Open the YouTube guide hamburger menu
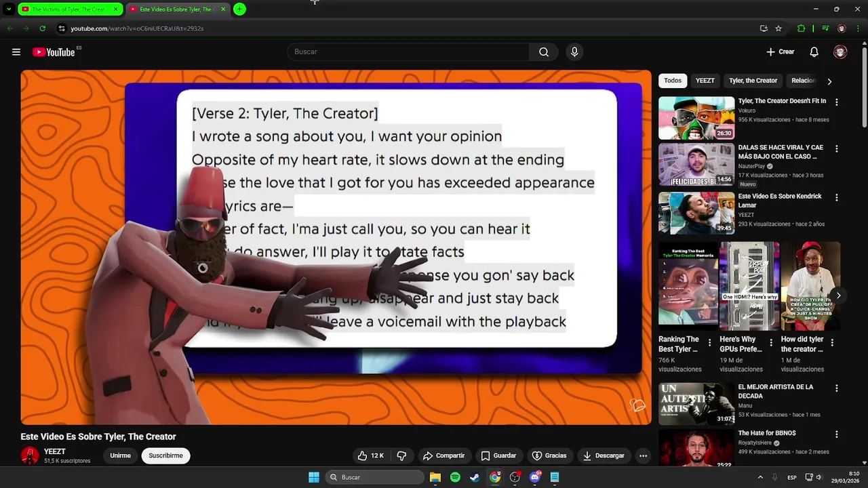The width and height of the screenshot is (868, 488). pyautogui.click(x=16, y=52)
